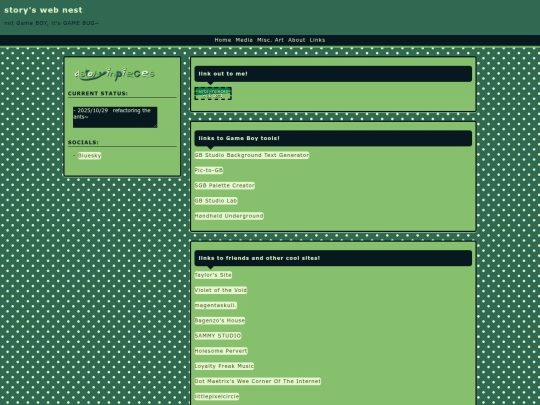Visit Violet of the Void
The width and height of the screenshot is (540, 405).
point(221,290)
